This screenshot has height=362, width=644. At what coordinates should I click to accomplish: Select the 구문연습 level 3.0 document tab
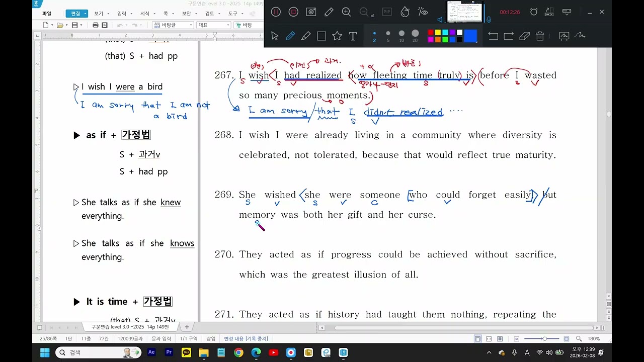(x=130, y=327)
